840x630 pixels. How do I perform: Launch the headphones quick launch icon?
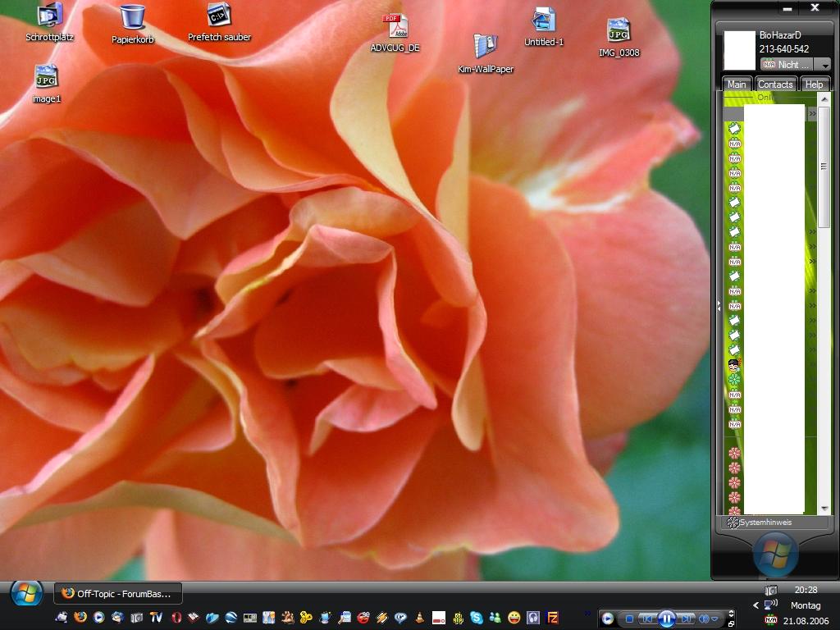tap(533, 617)
